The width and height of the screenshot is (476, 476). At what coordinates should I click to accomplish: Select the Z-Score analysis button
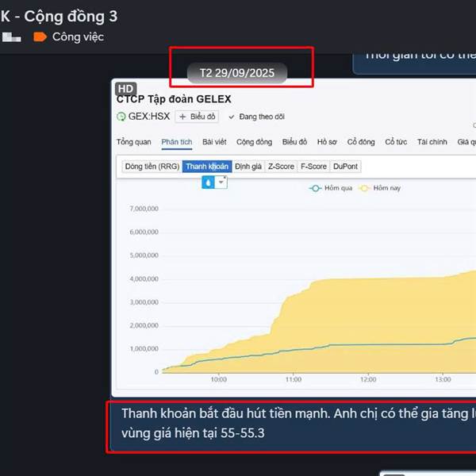281,167
